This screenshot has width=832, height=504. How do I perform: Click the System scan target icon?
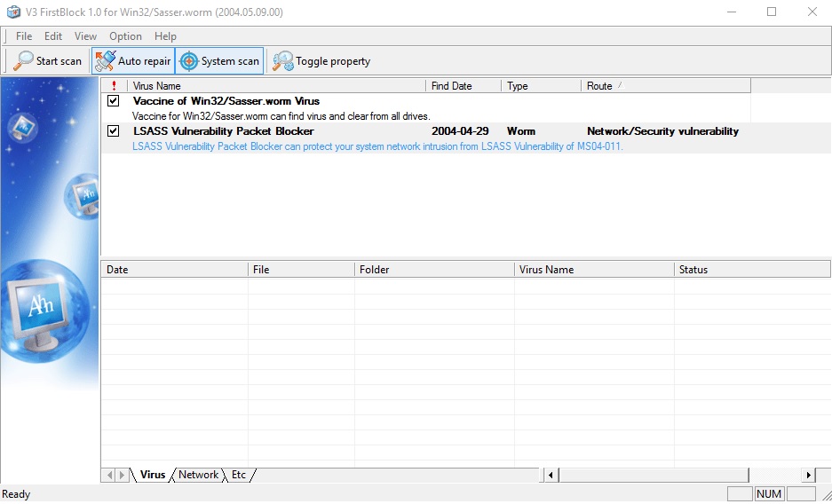pos(189,61)
